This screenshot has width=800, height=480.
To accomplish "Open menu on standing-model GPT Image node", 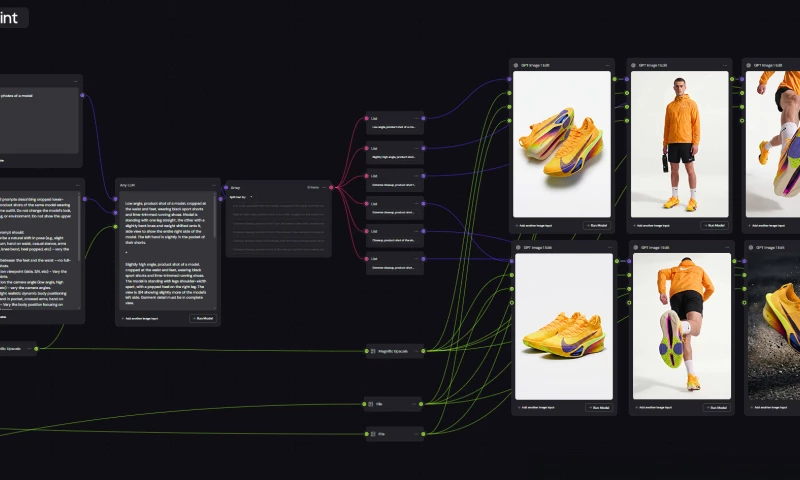I will pos(724,65).
